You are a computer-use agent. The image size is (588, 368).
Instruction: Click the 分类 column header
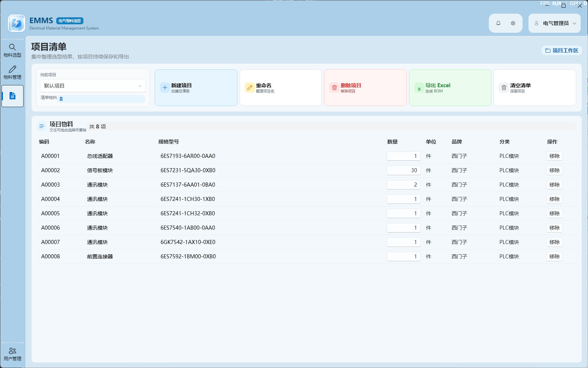(505, 142)
